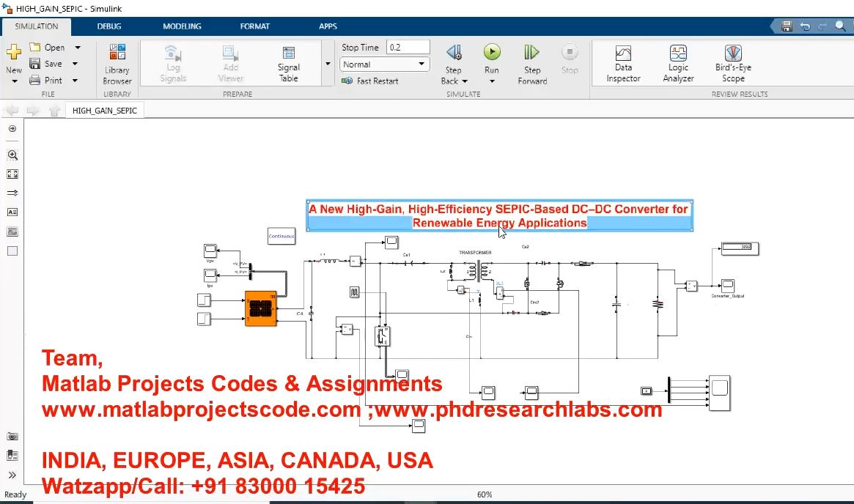Click the Model Browser icon at bottom left
The height and width of the screenshot is (504, 854).
point(12,456)
